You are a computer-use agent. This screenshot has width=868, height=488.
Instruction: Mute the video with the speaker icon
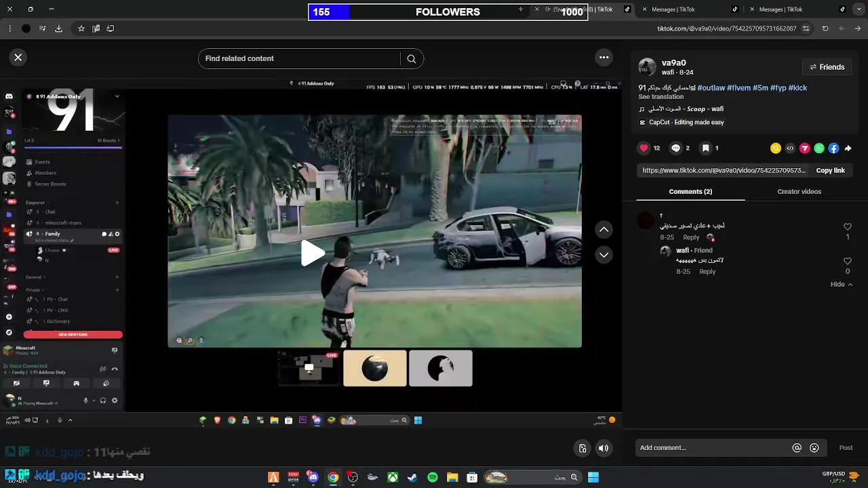click(x=604, y=448)
